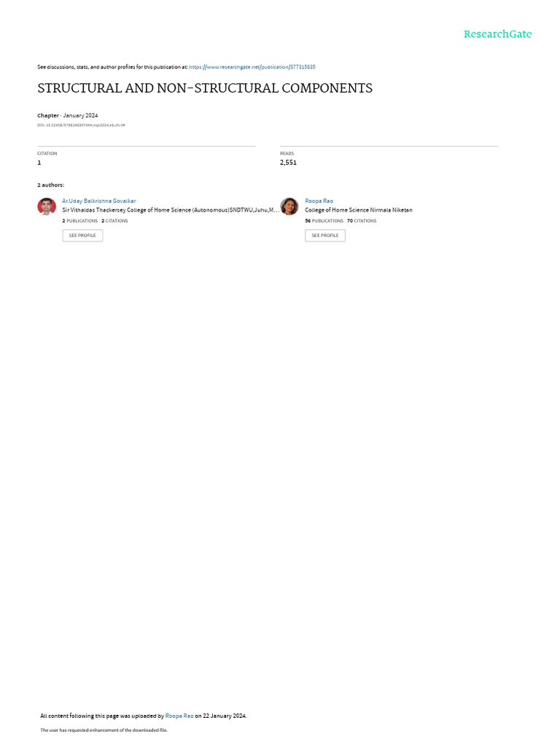Click See Profile under Uday Govalkar
Image resolution: width=560 pixels, height=747 pixels.
[x=82, y=236]
